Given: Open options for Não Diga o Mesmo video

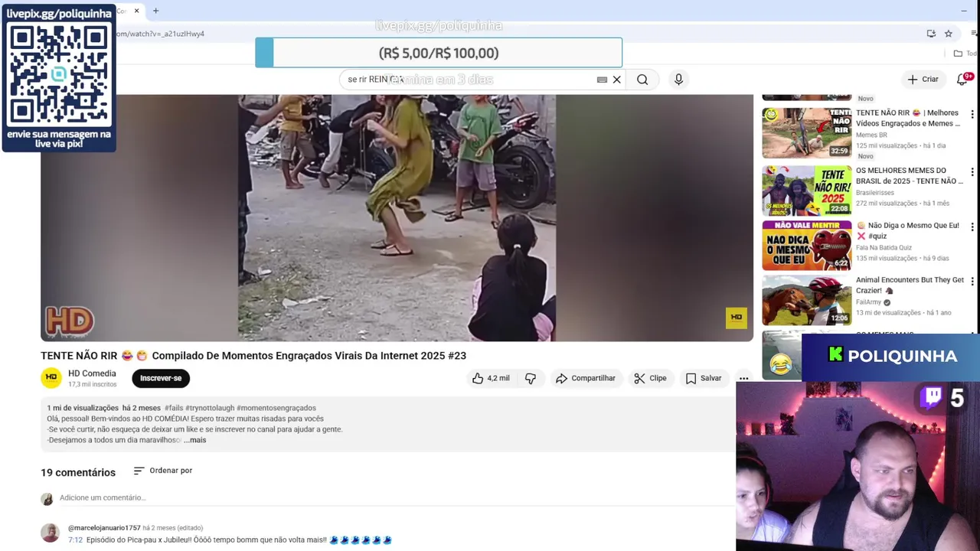Looking at the screenshot, I should [972, 227].
